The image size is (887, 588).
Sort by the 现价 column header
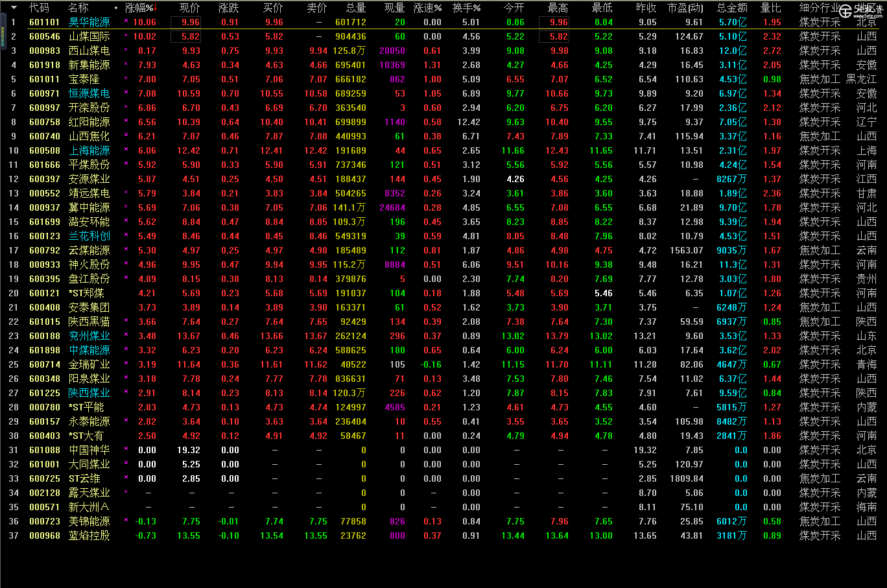click(x=190, y=8)
